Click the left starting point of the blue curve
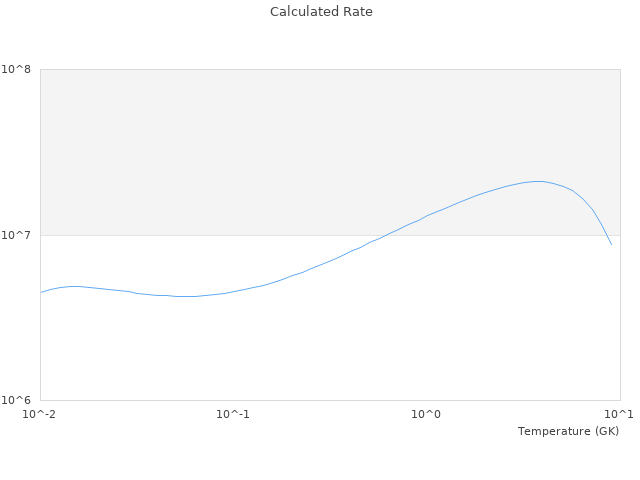640x480 pixels. pos(41,292)
